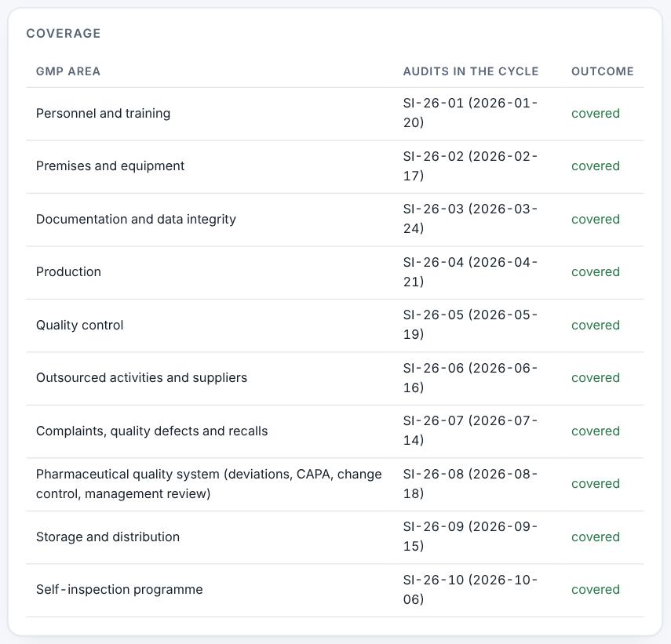The height and width of the screenshot is (644, 671).
Task: Open audit SI-26-10 dated 2026-10-06
Action: pos(470,590)
